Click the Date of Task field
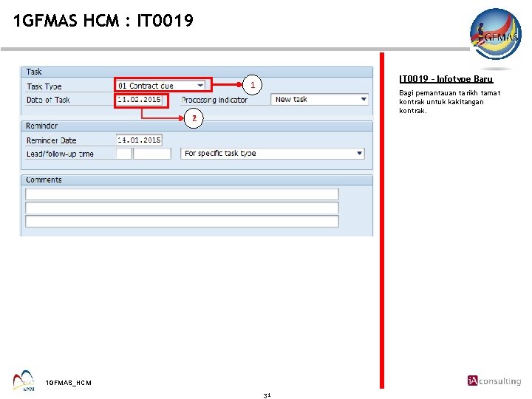The image size is (532, 399). click(x=139, y=100)
